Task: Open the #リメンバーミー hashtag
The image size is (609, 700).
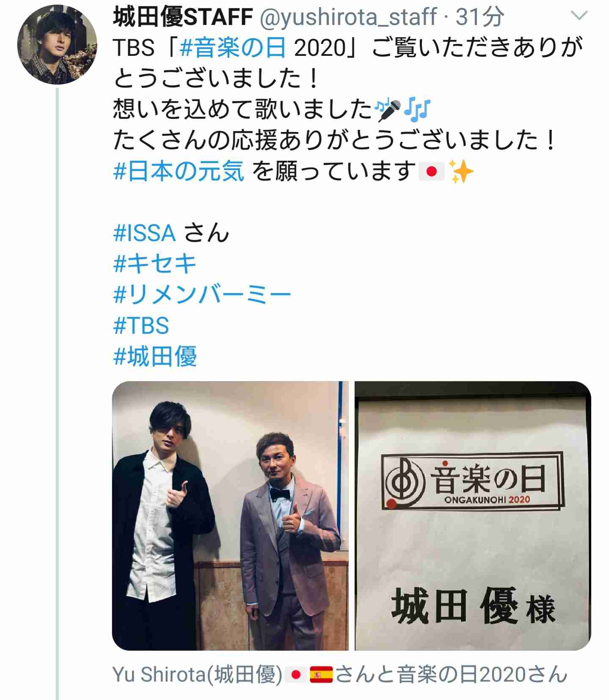Action: [202, 295]
